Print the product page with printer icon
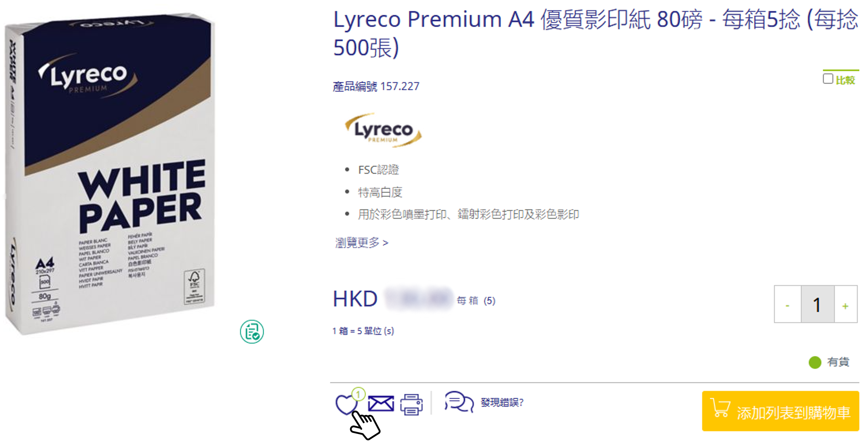The height and width of the screenshot is (448, 868). click(411, 404)
